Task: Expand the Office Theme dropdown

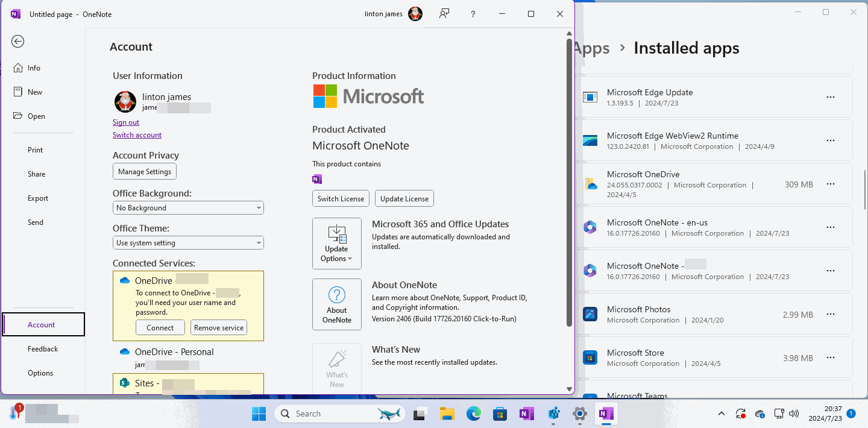Action: click(x=188, y=243)
